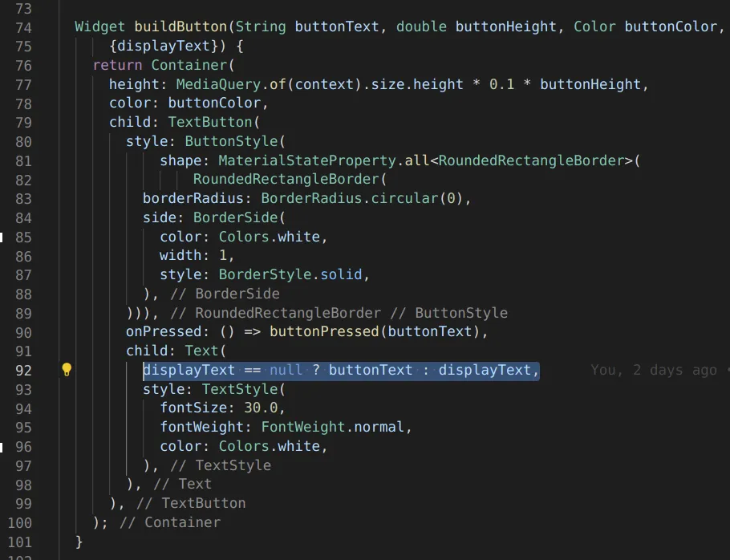This screenshot has width=730, height=560.
Task: Click the "// Container" closing comment
Action: (170, 522)
